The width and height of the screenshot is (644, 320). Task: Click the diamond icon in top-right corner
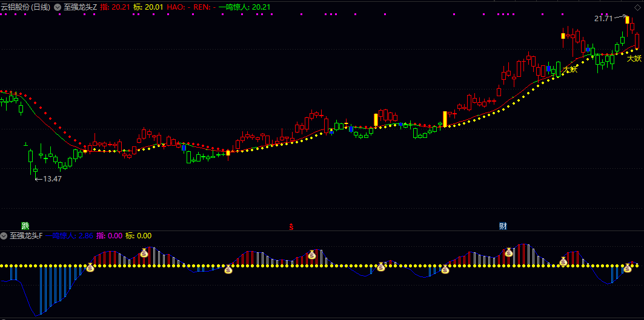pos(637,7)
